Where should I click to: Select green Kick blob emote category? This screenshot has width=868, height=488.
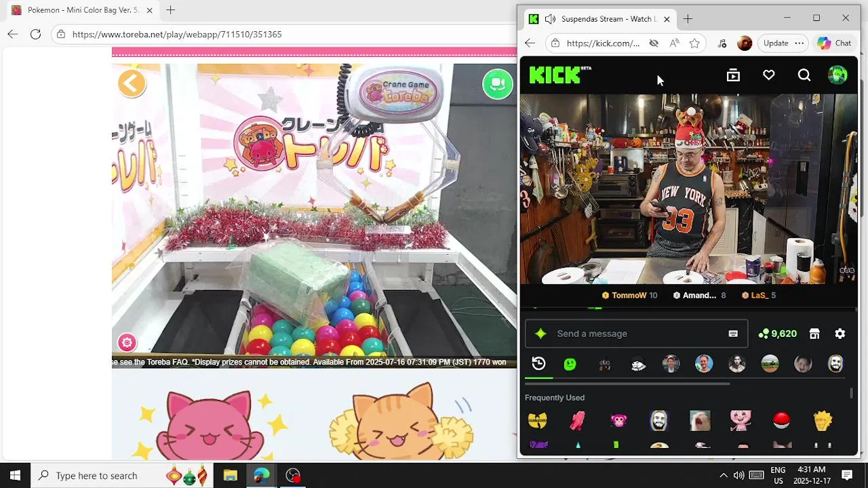[570, 364]
